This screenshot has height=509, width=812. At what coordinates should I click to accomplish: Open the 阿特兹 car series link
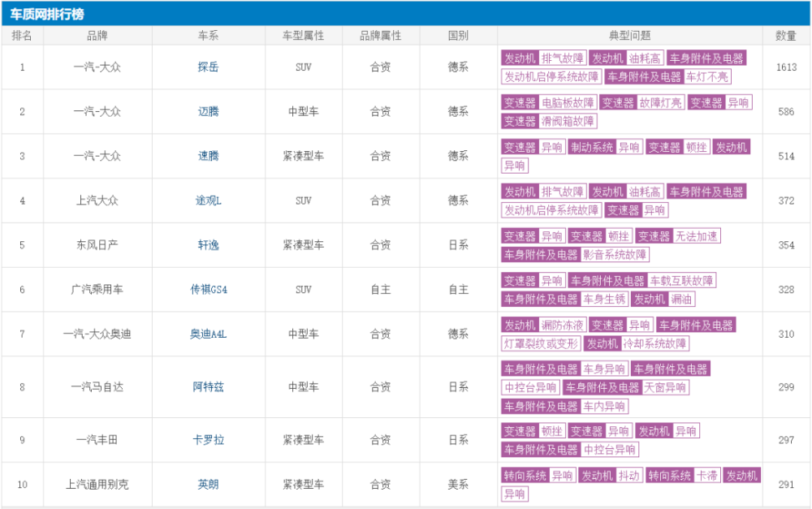208,386
